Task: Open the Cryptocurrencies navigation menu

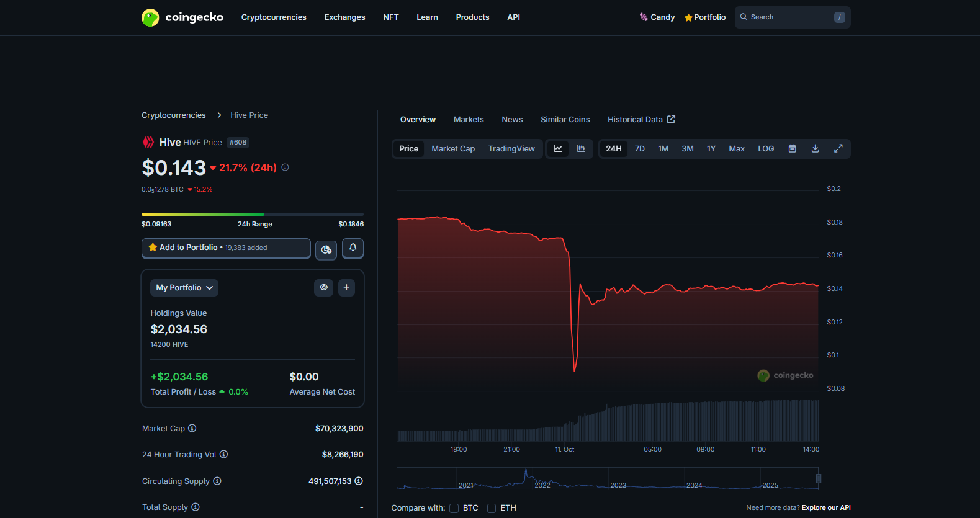Action: click(x=274, y=17)
